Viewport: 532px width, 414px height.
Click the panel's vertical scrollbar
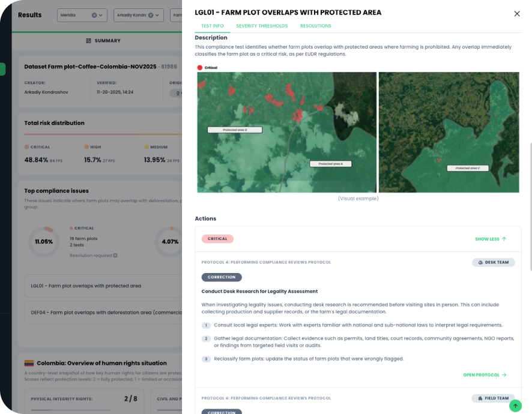click(x=531, y=207)
